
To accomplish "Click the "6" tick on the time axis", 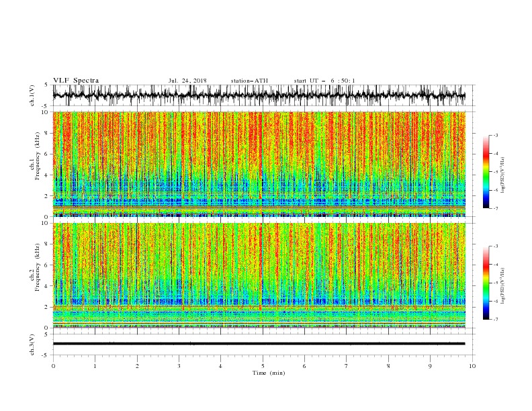I will click(x=304, y=366).
